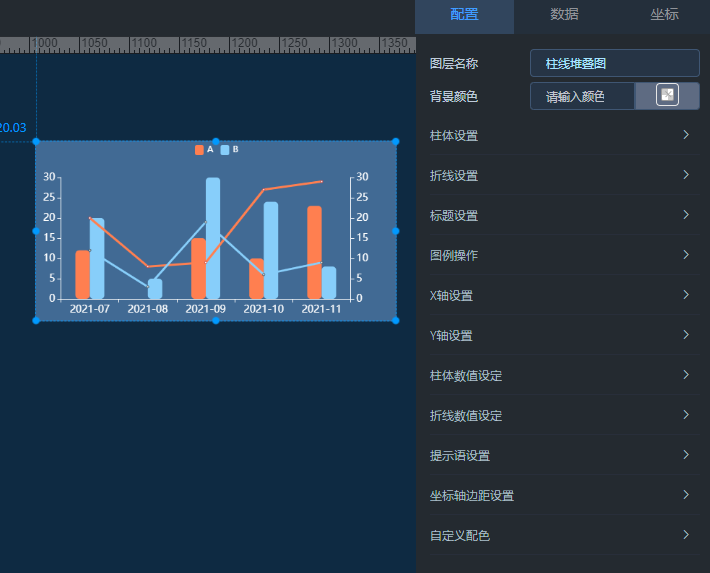710x573 pixels.
Task: Open the X轴设置 section
Action: pos(560,295)
